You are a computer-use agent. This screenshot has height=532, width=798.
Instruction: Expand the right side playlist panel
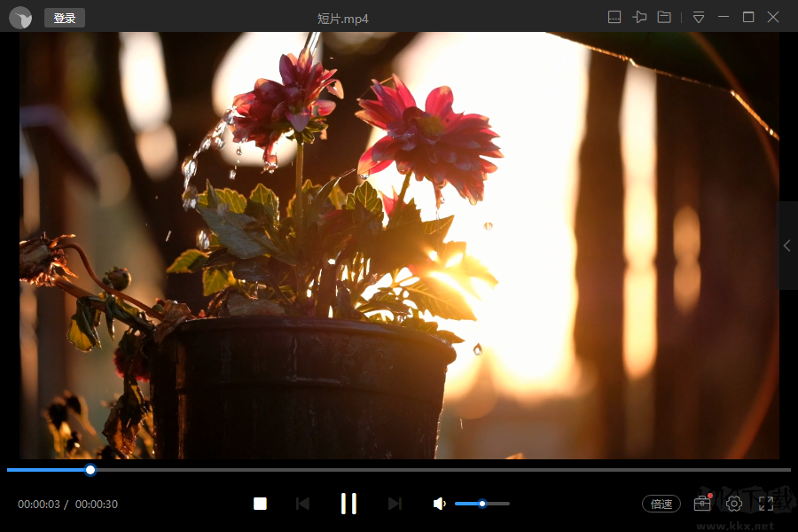tap(787, 246)
